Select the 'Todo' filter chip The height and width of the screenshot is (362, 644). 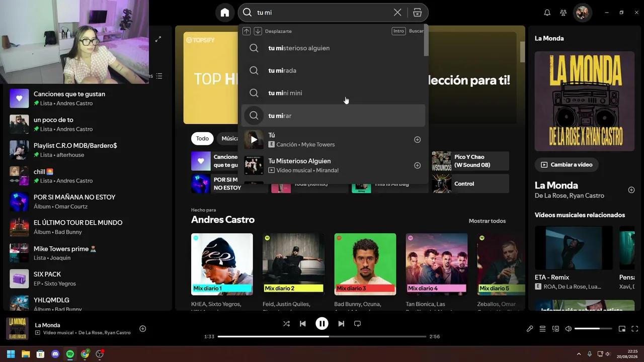click(x=202, y=139)
